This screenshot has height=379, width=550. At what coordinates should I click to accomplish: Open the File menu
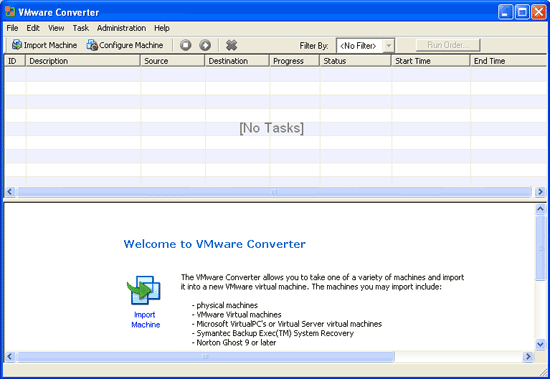(12, 28)
